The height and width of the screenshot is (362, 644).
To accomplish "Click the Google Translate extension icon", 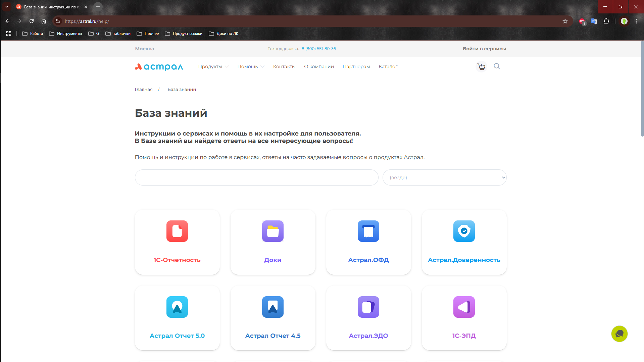I will pyautogui.click(x=594, y=21).
